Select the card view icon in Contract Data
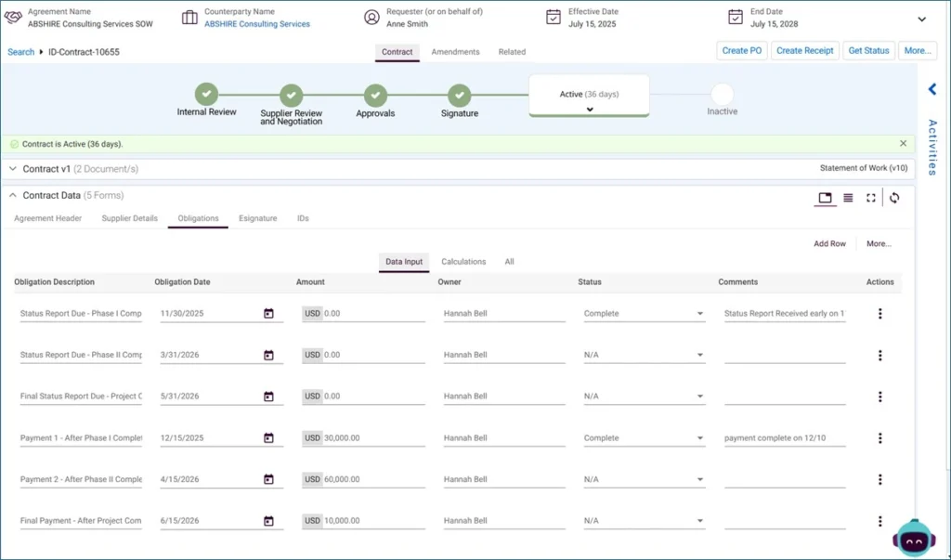The width and height of the screenshot is (951, 560). click(x=825, y=197)
